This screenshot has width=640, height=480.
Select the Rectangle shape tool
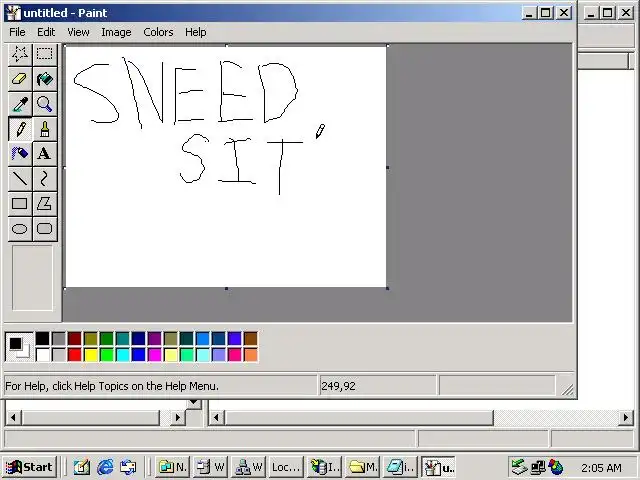click(x=20, y=204)
